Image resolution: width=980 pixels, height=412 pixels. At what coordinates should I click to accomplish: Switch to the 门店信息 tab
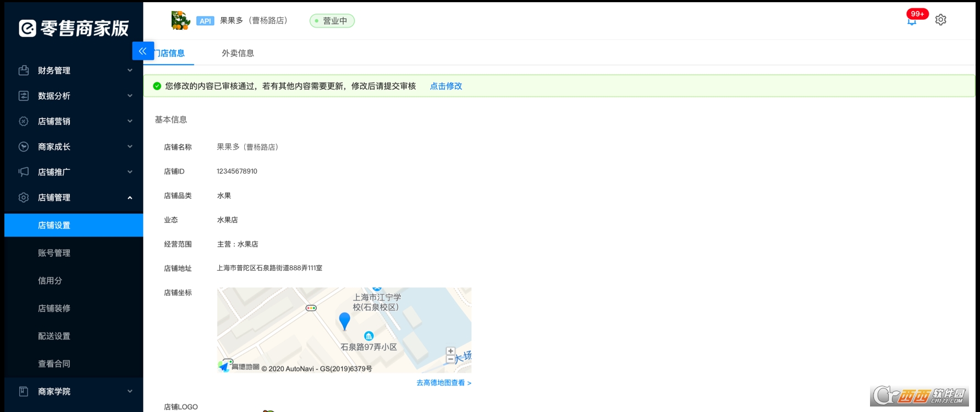tap(169, 53)
